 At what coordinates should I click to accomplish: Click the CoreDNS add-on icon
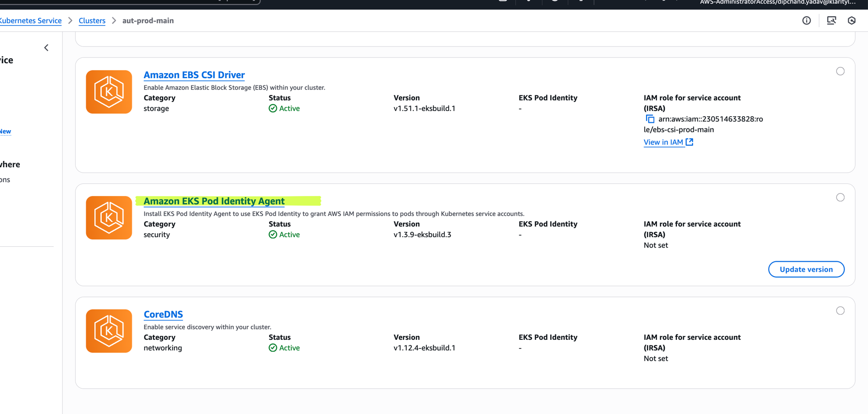(x=108, y=331)
